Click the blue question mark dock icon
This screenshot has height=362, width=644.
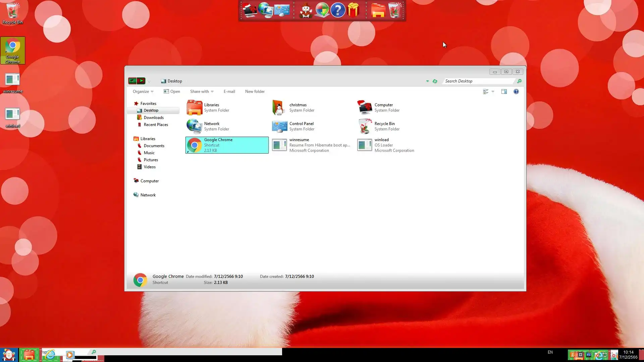338,10
